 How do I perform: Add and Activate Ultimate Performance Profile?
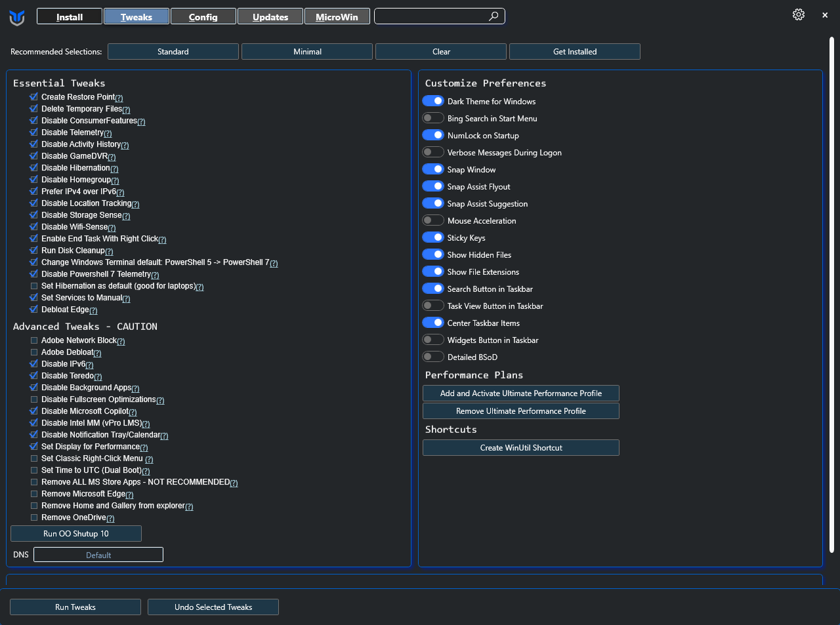pos(521,393)
